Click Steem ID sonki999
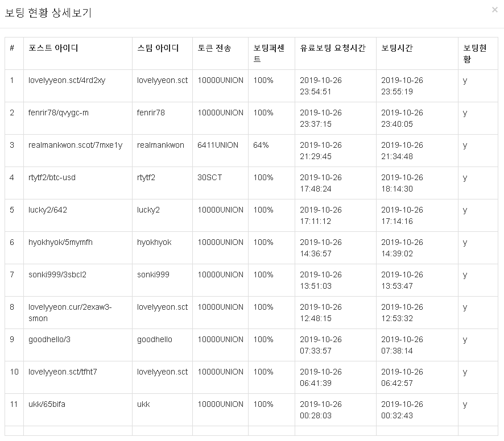This screenshot has height=441, width=504. tap(154, 275)
